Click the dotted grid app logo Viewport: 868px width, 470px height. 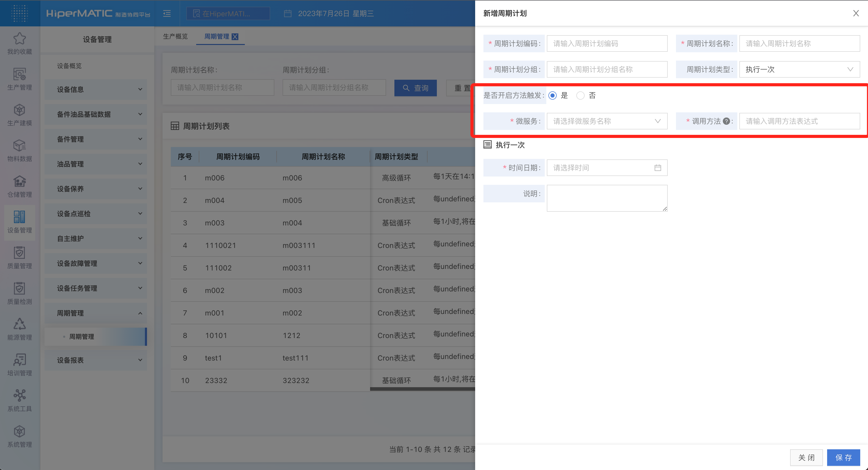20,13
